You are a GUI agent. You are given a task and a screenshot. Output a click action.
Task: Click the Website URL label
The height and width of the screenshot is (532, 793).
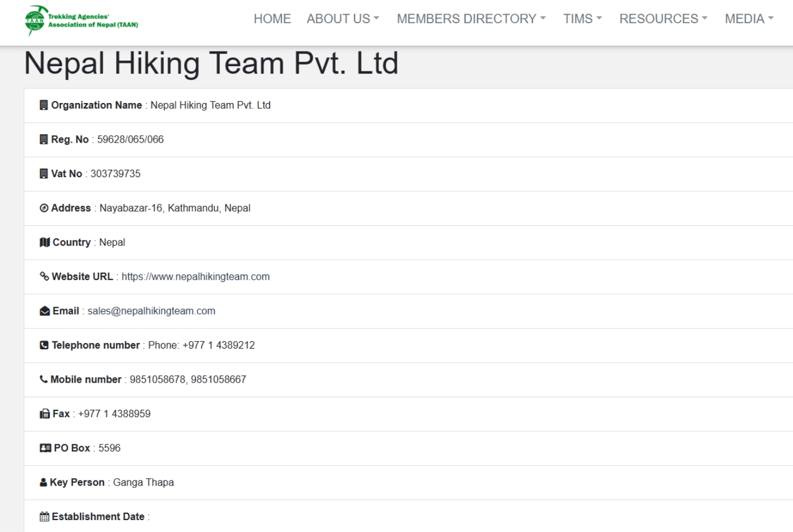click(82, 277)
